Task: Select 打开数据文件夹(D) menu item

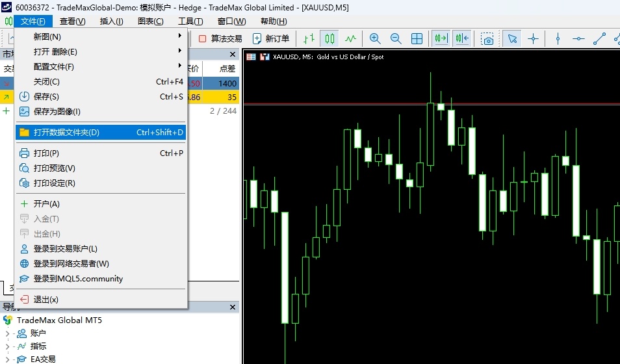Action: point(101,133)
